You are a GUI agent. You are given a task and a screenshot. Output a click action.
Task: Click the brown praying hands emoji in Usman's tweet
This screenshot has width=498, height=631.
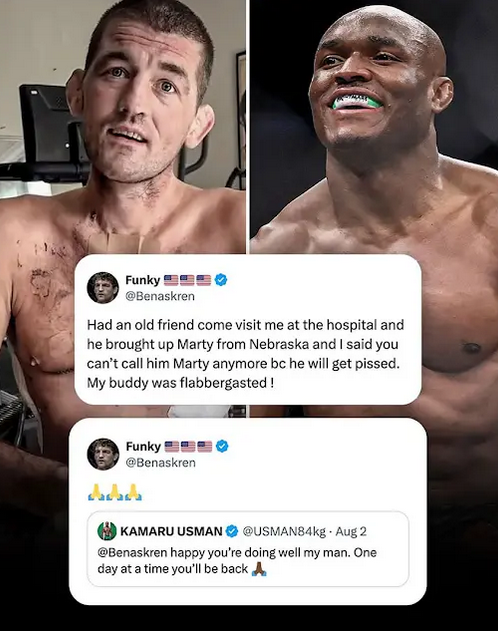click(259, 569)
